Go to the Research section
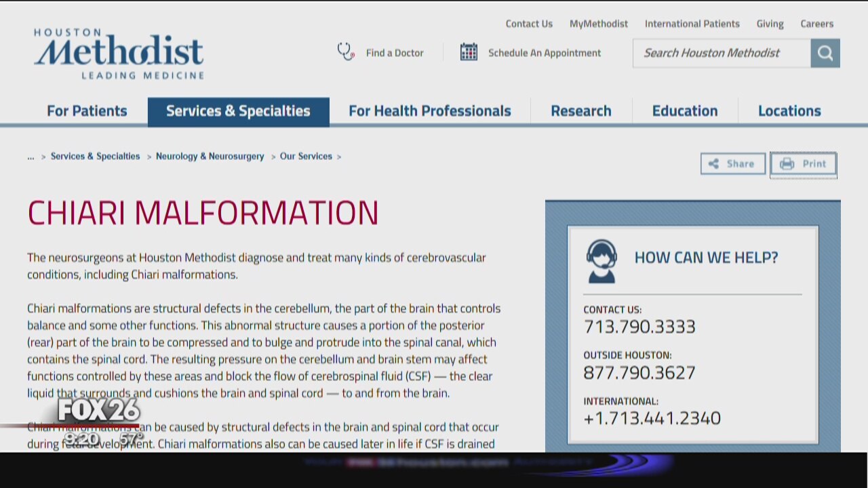Viewport: 868px width, 488px height. click(580, 111)
